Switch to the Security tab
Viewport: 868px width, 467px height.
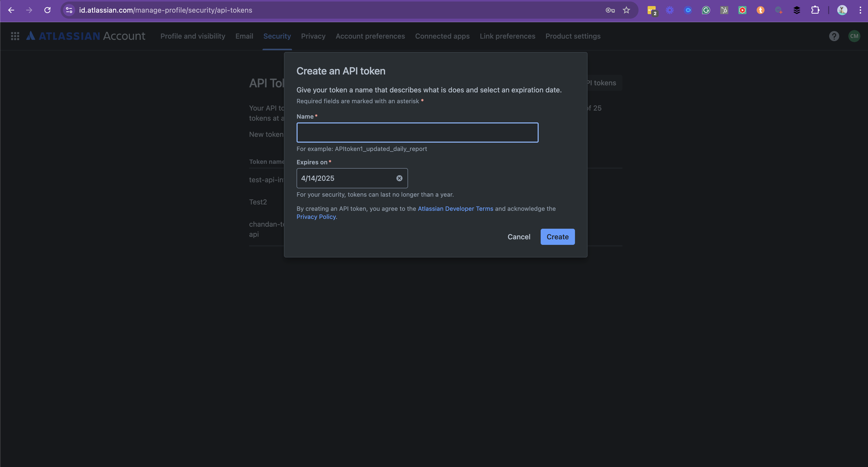coord(277,36)
